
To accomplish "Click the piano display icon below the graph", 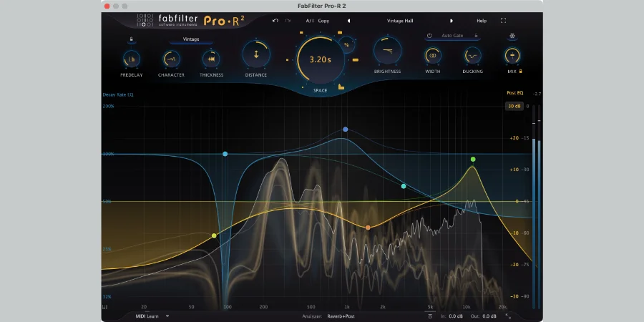I will click(104, 307).
